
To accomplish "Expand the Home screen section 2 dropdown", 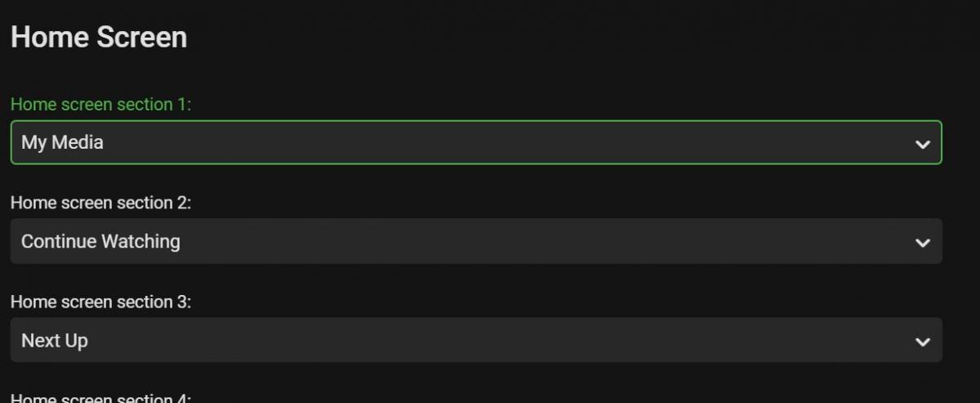I will (475, 241).
